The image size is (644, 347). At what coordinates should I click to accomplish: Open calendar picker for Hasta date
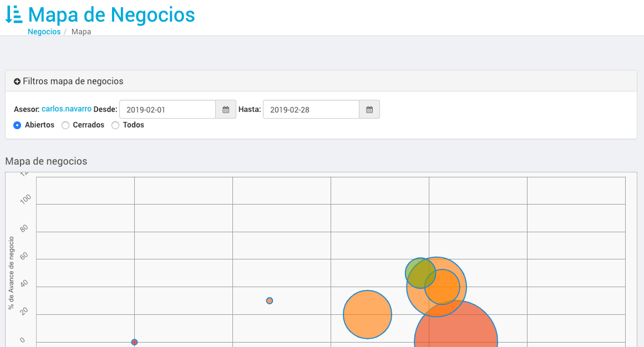click(369, 109)
